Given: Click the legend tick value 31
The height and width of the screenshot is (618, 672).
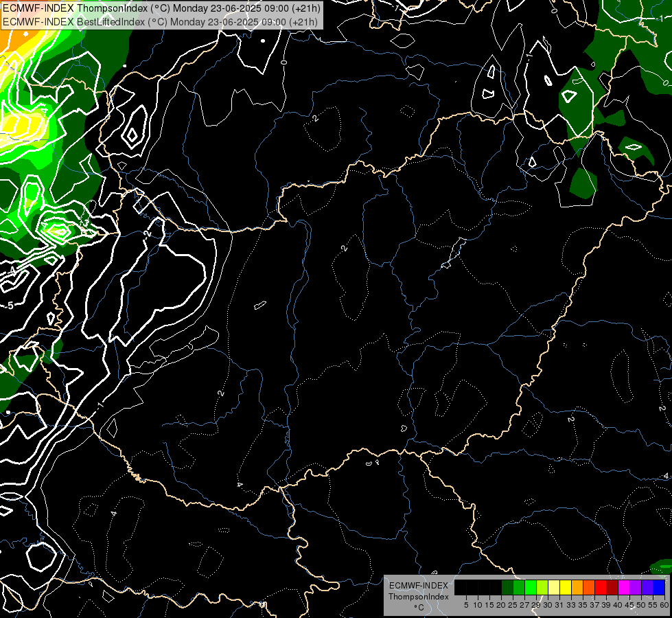Looking at the screenshot, I should (559, 605).
